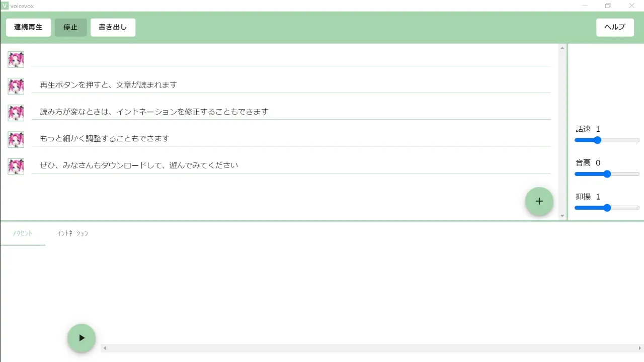
Task: Click the 話速 speed slider handle
Action: tap(597, 140)
